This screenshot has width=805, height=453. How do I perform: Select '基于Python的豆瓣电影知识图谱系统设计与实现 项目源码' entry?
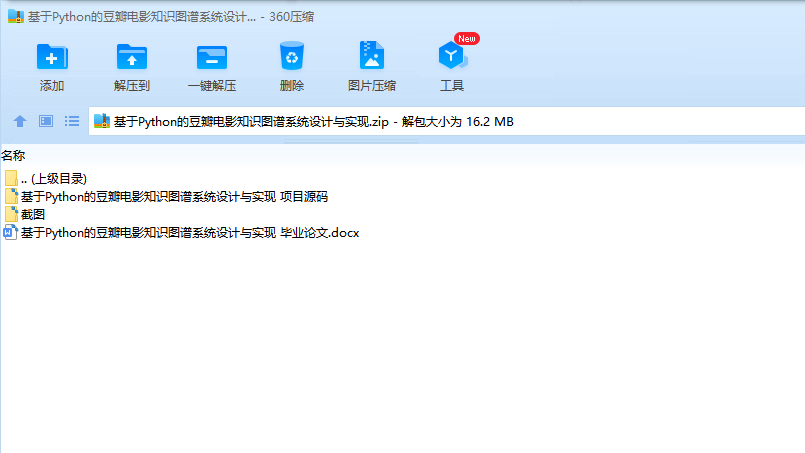pyautogui.click(x=174, y=196)
